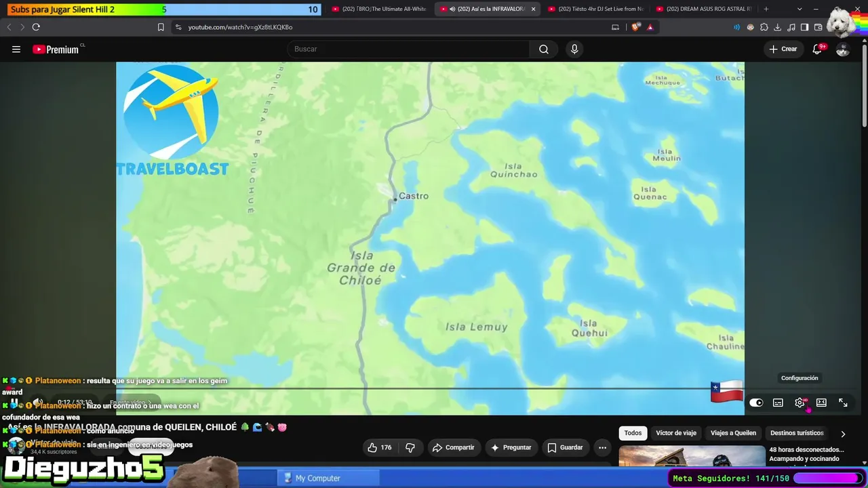Switch to the BRO The Ultimate All-White tab

point(380,9)
